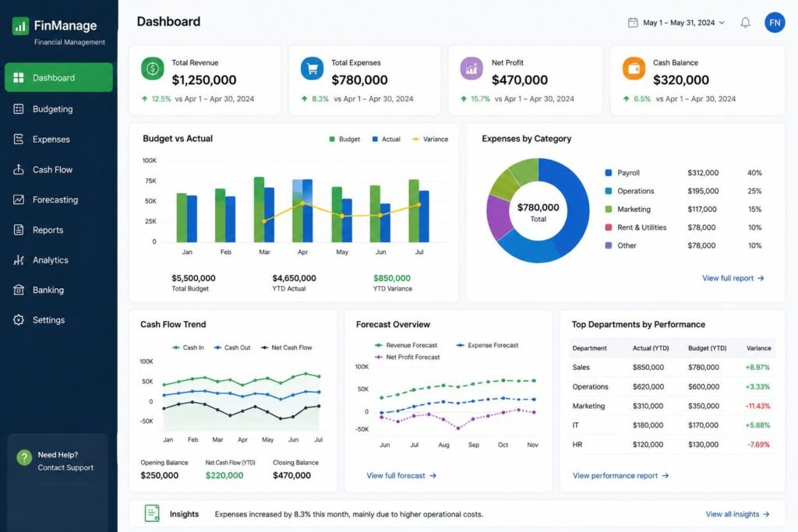Viewport: 798px width, 532px height.
Task: Toggle Actual series in chart legend
Action: tap(387, 139)
